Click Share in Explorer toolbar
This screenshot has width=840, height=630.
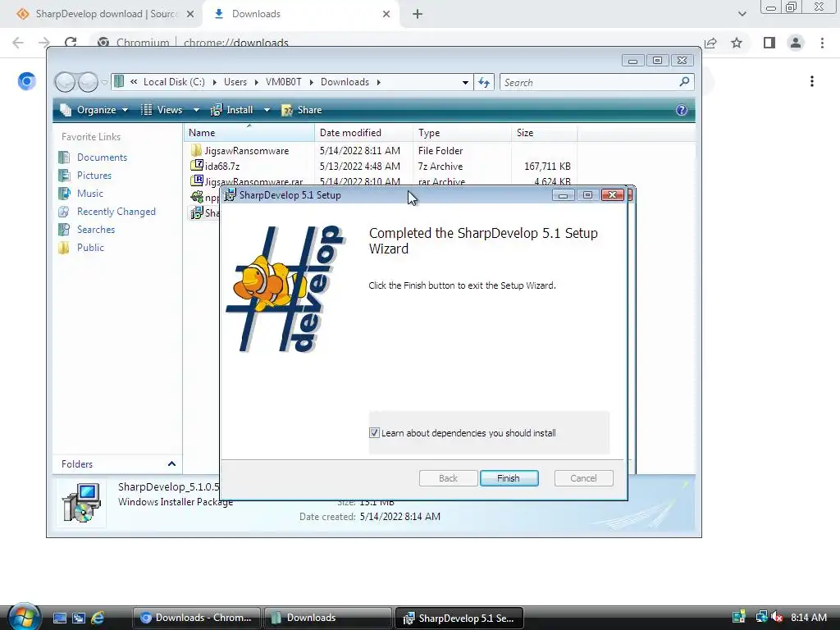pos(302,110)
